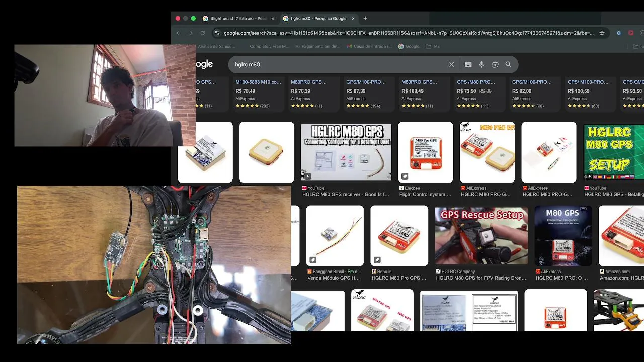Screen dimensions: 644x362
Task: Close the 'iflight beast f7 55a aio' tab
Action: click(273, 18)
